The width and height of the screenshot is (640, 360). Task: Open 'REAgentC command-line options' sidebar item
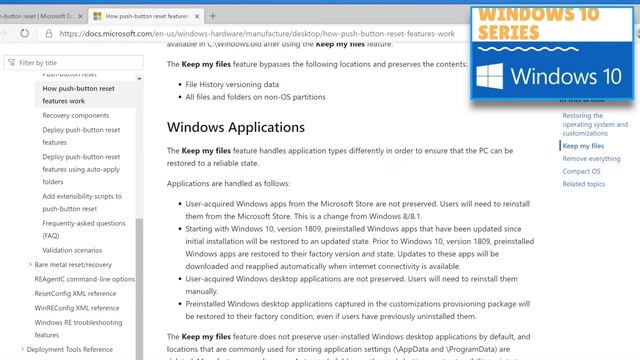(x=84, y=279)
